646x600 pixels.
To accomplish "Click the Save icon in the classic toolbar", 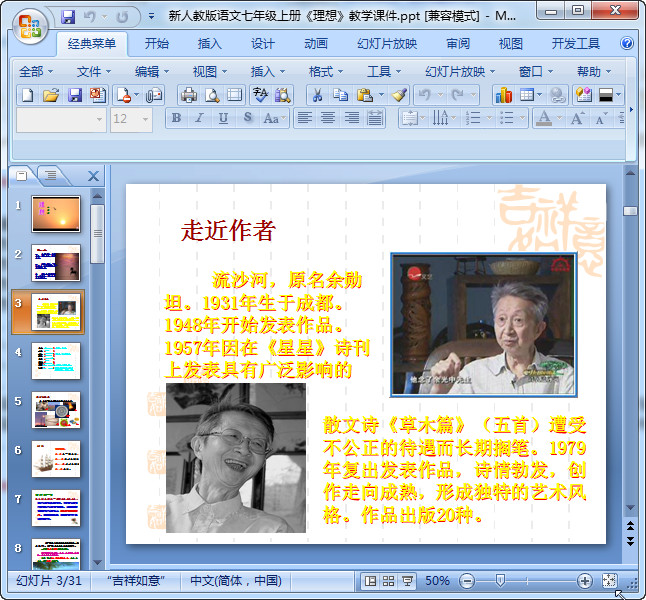I will tap(75, 95).
